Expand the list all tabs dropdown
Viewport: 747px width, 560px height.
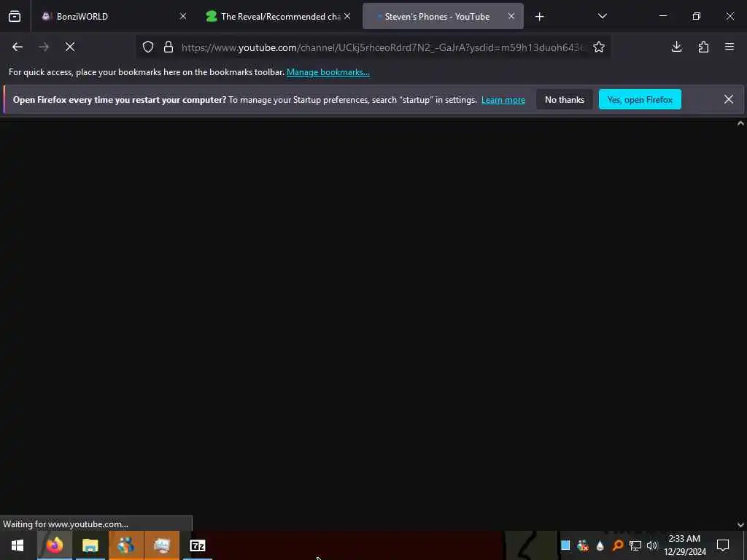click(x=602, y=16)
